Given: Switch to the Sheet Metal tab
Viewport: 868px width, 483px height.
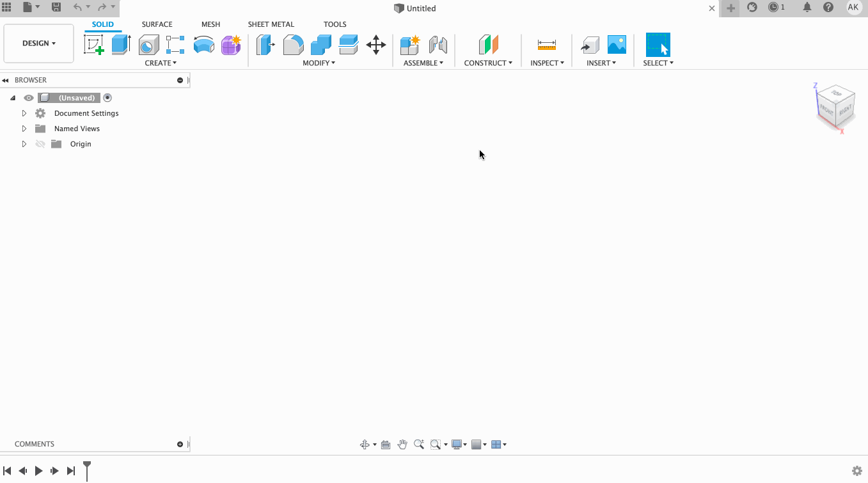Looking at the screenshot, I should (271, 24).
